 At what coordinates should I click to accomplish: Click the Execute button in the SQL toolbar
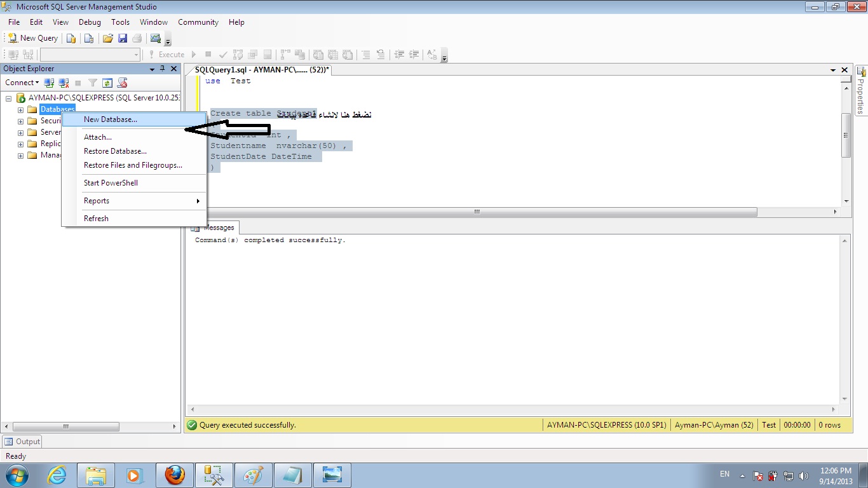[x=166, y=55]
